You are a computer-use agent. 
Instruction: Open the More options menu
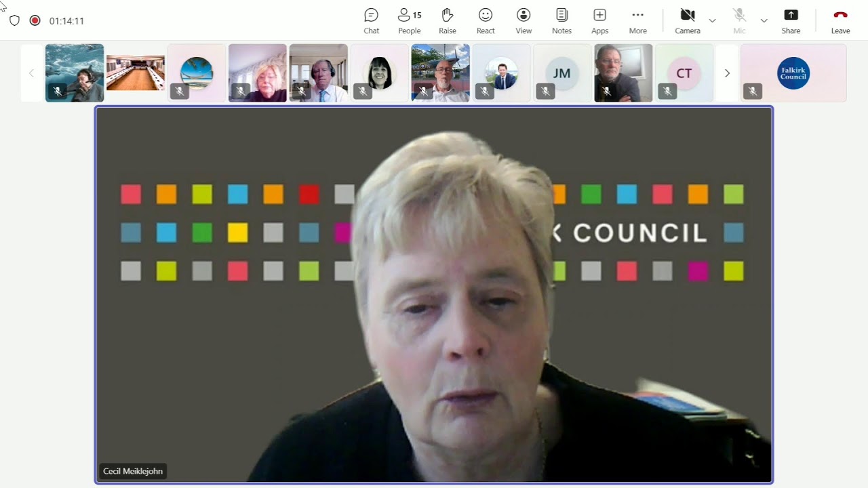click(637, 21)
